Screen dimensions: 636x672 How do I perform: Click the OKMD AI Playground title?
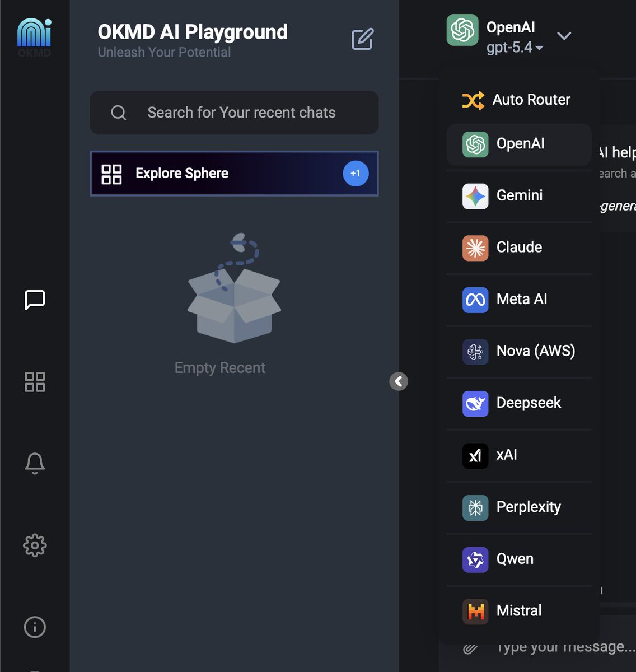(x=193, y=32)
